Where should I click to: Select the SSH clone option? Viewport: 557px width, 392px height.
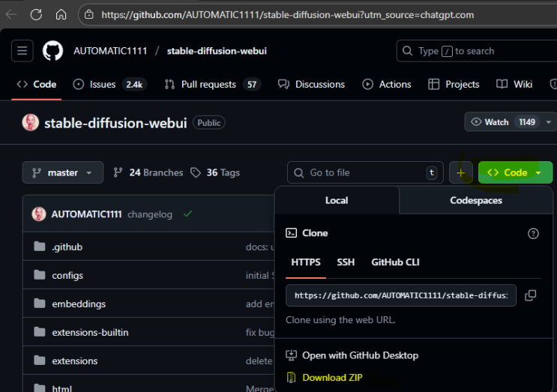click(x=346, y=262)
